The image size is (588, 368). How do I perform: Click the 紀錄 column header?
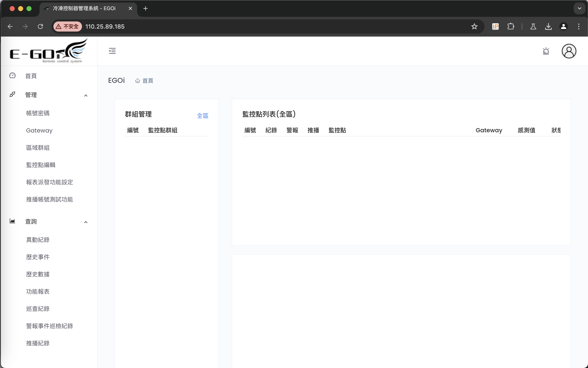(271, 130)
